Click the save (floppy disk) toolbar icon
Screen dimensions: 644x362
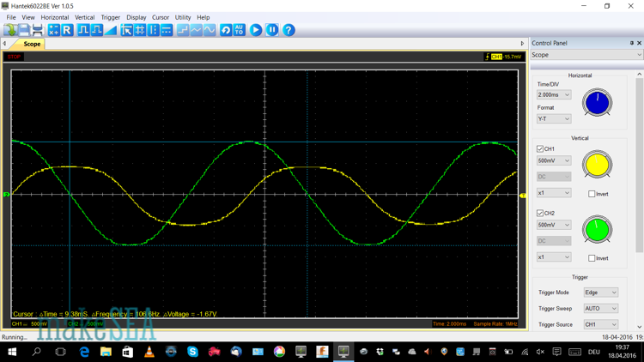[x=24, y=30]
